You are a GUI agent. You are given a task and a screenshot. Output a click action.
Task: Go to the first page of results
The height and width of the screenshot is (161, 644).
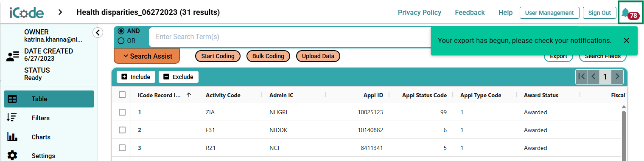point(582,76)
